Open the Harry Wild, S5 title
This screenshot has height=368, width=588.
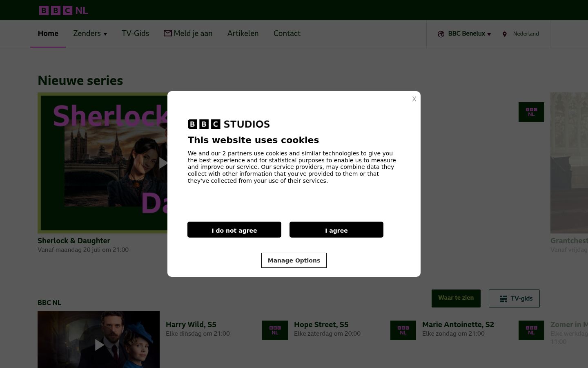(x=191, y=325)
